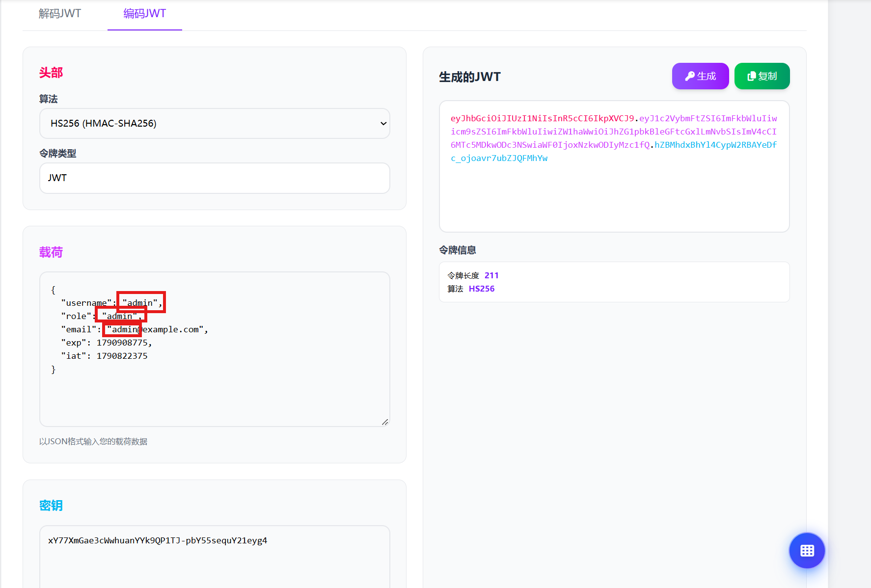This screenshot has height=588, width=871.
Task: Switch to the 解码JWT tab
Action: pos(60,14)
